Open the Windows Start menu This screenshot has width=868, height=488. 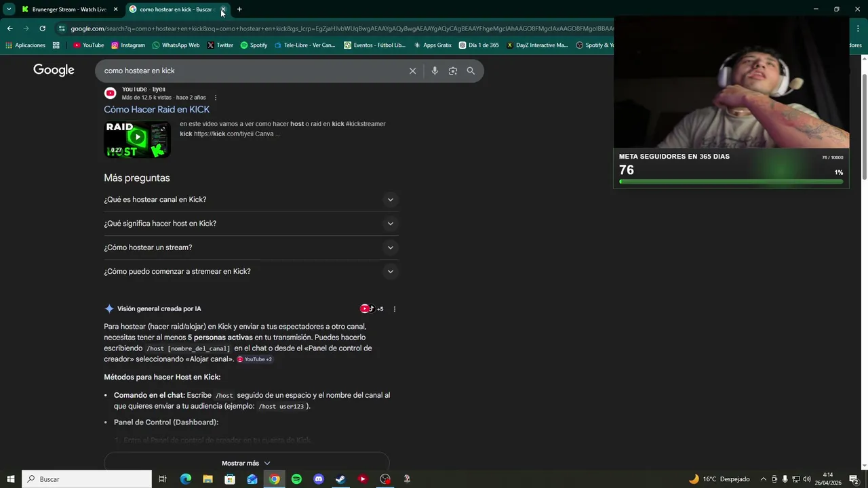[10, 479]
